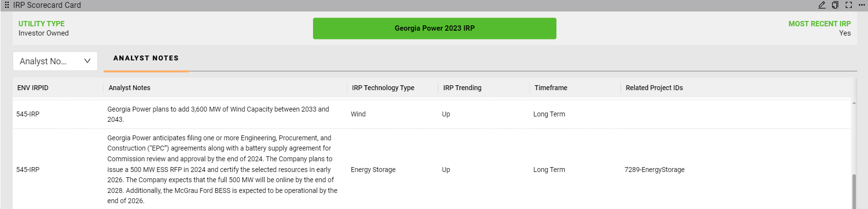
Task: Click the drag handle grip icon
Action: [7, 5]
